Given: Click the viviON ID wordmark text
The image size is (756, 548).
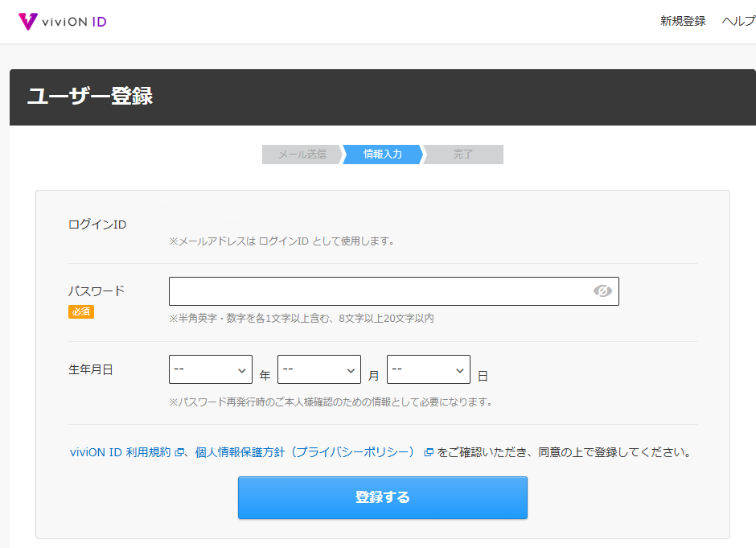Looking at the screenshot, I should (x=74, y=22).
